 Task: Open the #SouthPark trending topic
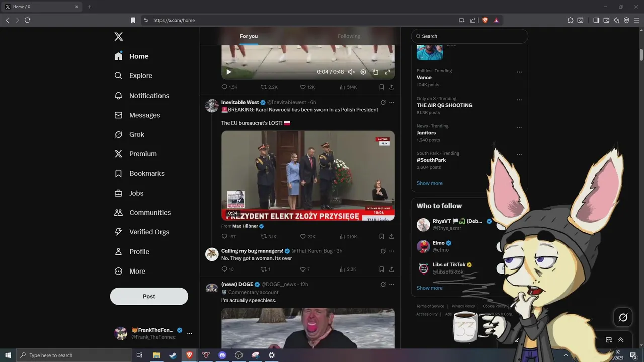431,160
